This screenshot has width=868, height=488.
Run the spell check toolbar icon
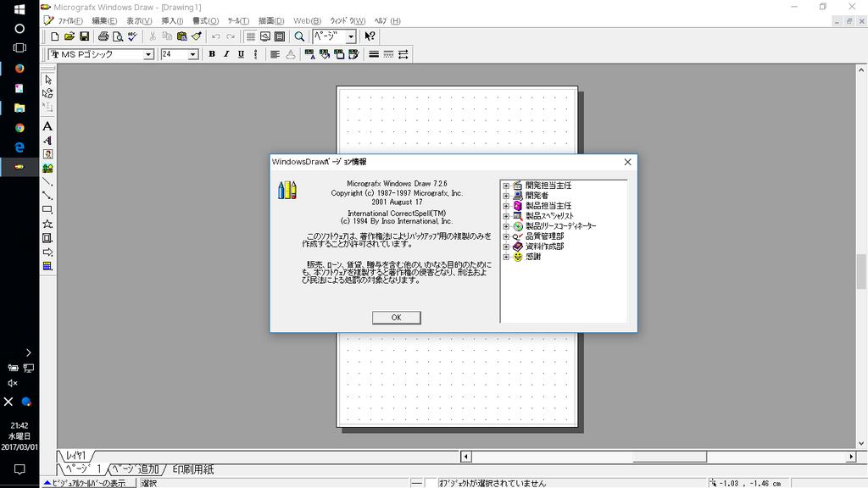132,36
